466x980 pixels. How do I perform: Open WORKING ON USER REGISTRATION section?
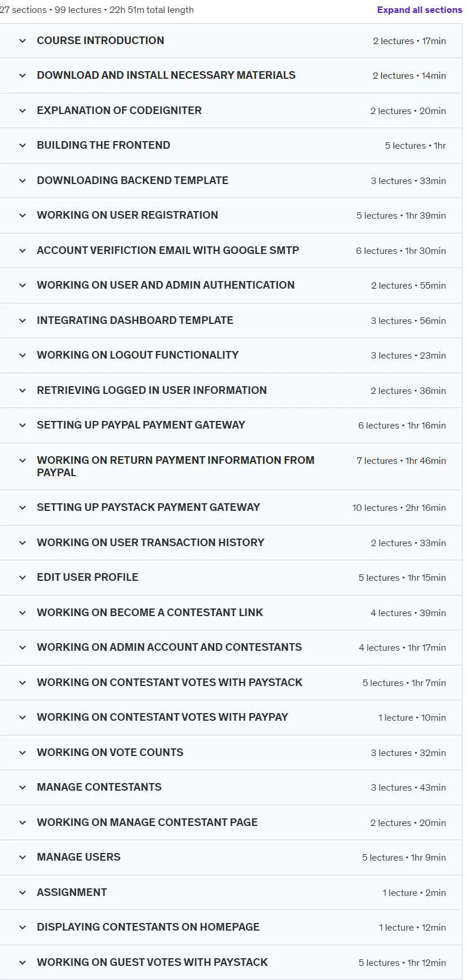[x=231, y=216]
